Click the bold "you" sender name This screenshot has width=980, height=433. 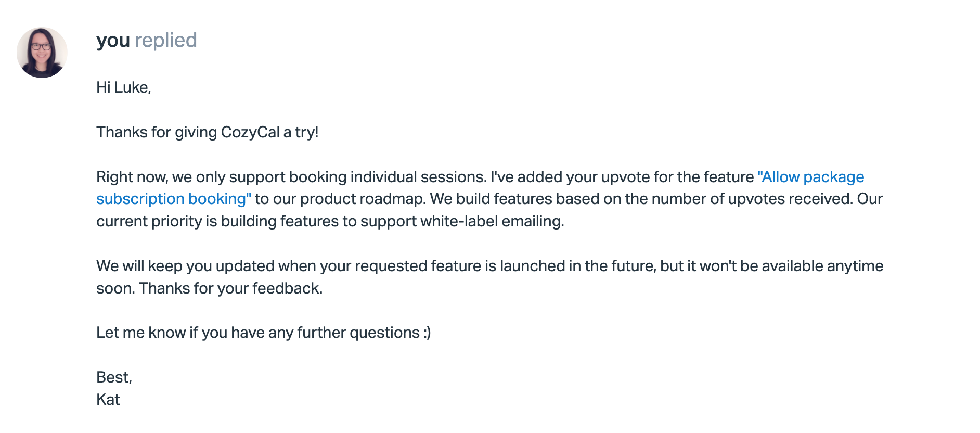113,41
